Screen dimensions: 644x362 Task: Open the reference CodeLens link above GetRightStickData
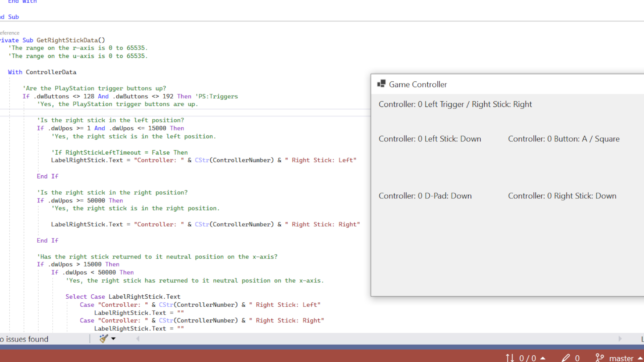pos(10,33)
